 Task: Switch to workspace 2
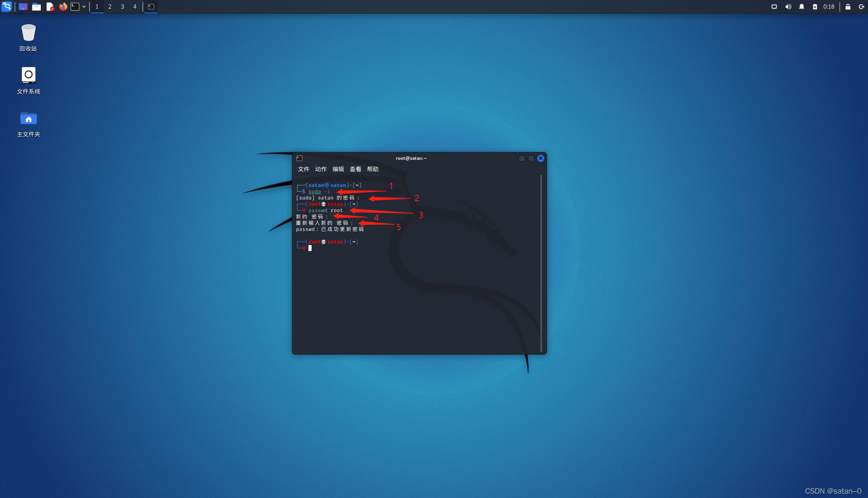click(x=110, y=6)
